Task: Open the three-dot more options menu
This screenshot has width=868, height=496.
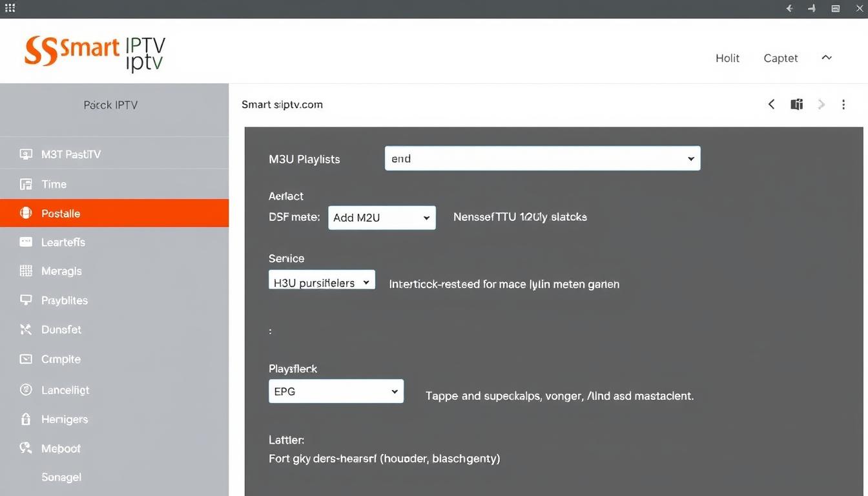Action: pos(843,104)
